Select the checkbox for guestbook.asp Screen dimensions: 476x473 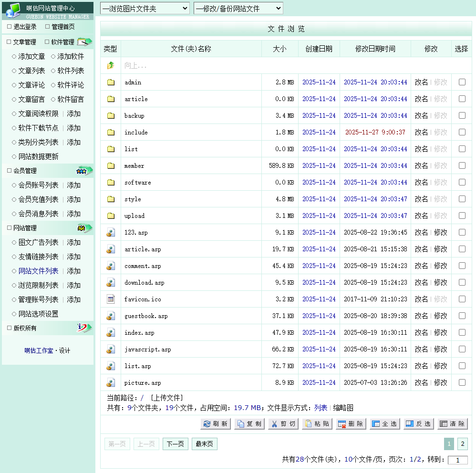(x=462, y=316)
